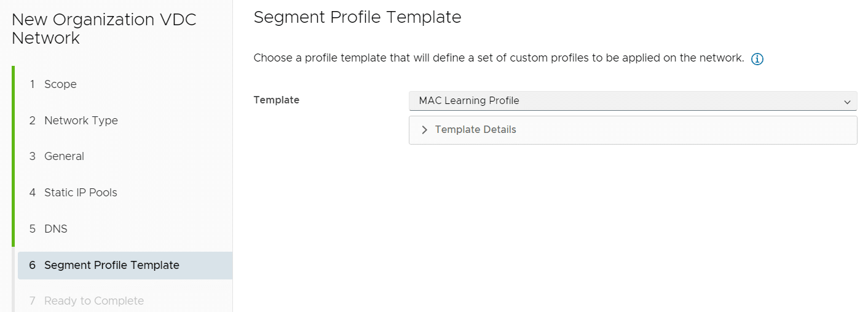Click the arrow icon before Template Details
The image size is (868, 312).
tap(424, 130)
